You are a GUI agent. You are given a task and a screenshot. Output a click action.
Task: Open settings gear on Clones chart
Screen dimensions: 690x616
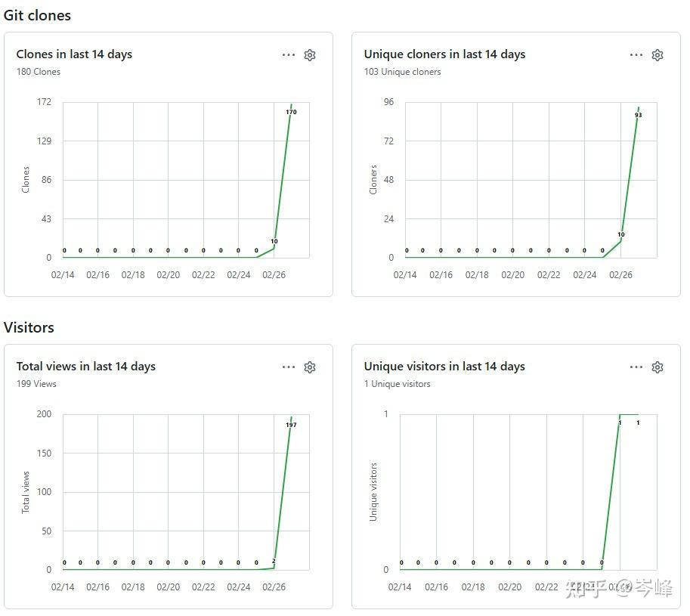(x=310, y=55)
